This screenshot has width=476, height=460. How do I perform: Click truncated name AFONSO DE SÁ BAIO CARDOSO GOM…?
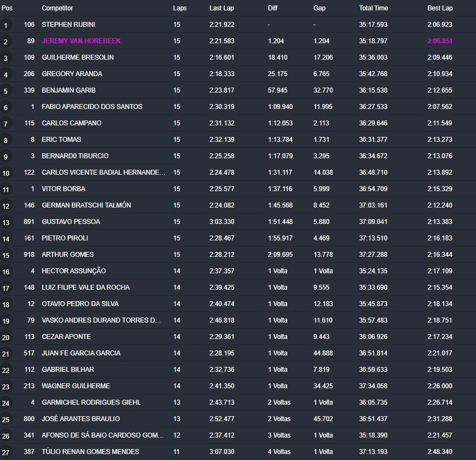[103, 435]
